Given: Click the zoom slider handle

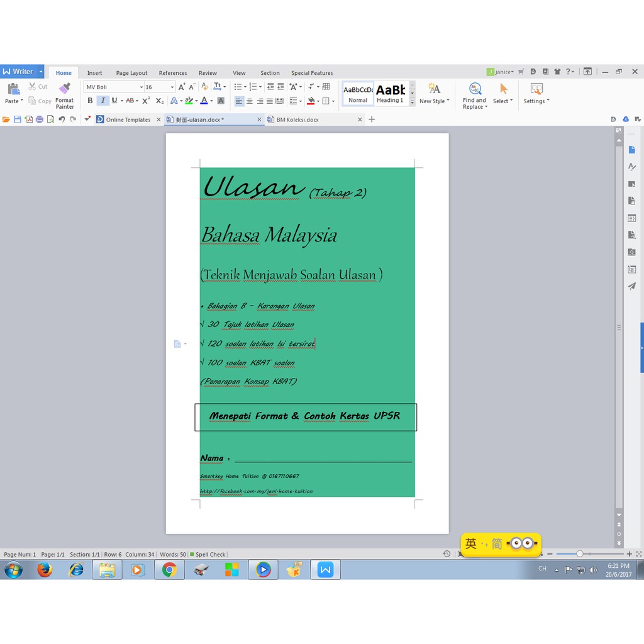Looking at the screenshot, I should coord(580,554).
